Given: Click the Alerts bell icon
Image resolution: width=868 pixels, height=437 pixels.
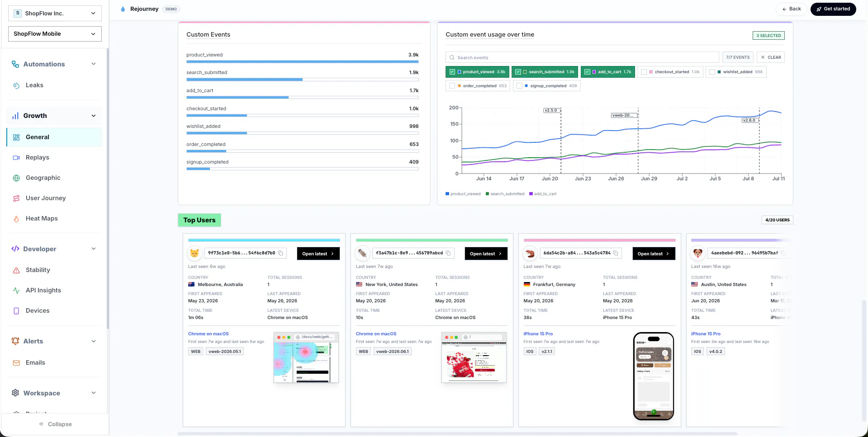Looking at the screenshot, I should coord(15,341).
